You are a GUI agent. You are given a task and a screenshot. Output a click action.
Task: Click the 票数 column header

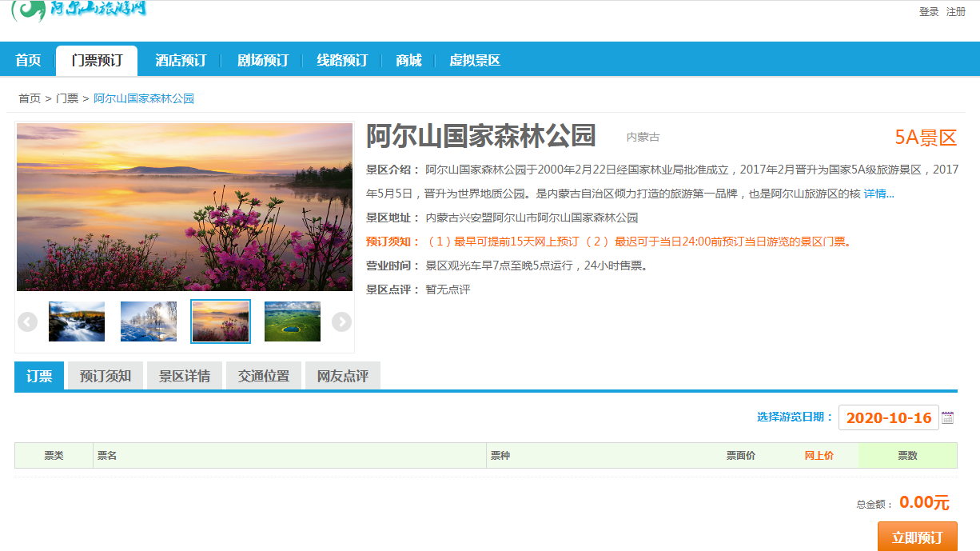907,455
